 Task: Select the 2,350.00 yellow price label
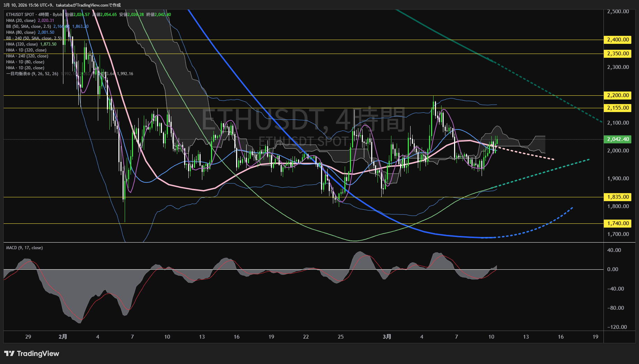[x=618, y=54]
